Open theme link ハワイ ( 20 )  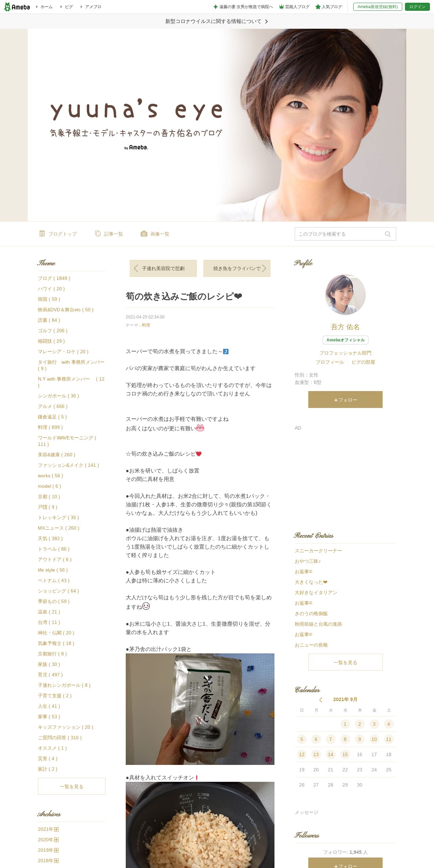point(51,289)
